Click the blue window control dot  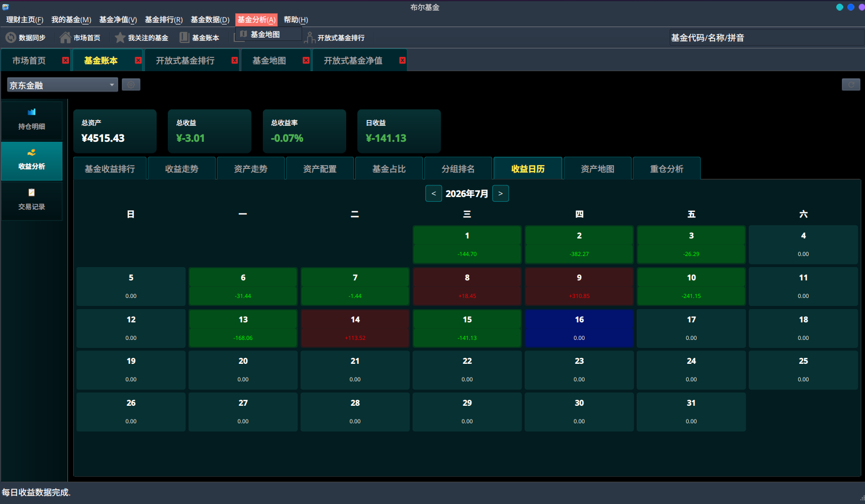(851, 7)
